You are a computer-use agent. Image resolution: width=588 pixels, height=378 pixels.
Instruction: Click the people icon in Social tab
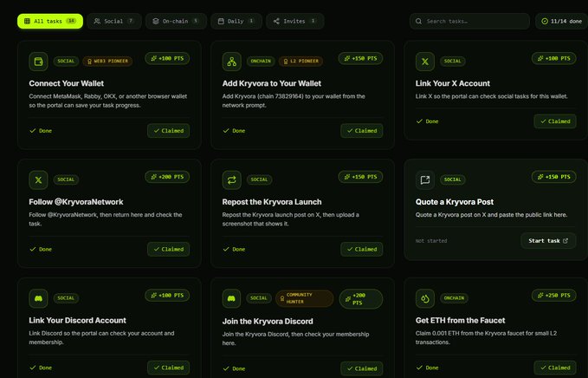click(97, 22)
